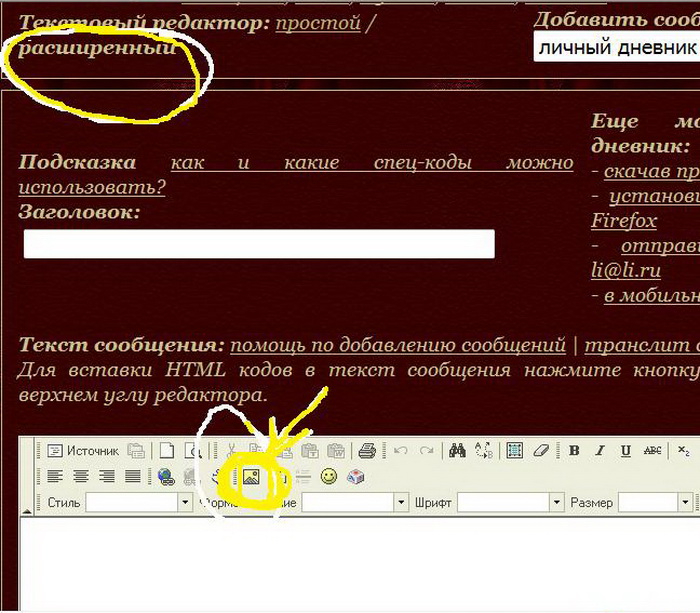700x613 pixels.
Task: Click the Remove Format eraser icon
Action: click(x=541, y=451)
